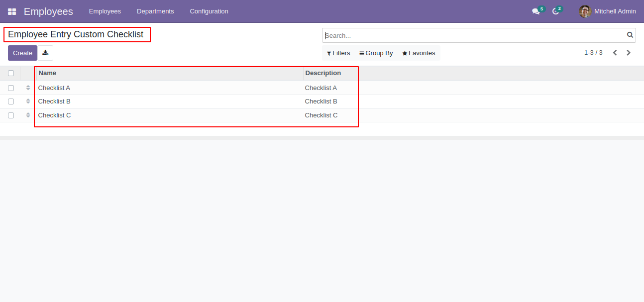The width and height of the screenshot is (644, 302).
Task: Open the Favorites dropdown
Action: tap(419, 53)
